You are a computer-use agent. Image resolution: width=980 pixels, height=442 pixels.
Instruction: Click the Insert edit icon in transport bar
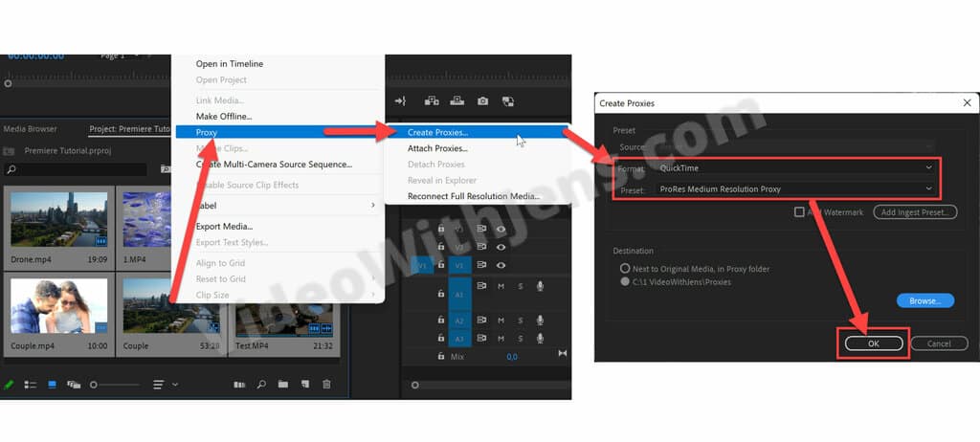pyautogui.click(x=432, y=100)
